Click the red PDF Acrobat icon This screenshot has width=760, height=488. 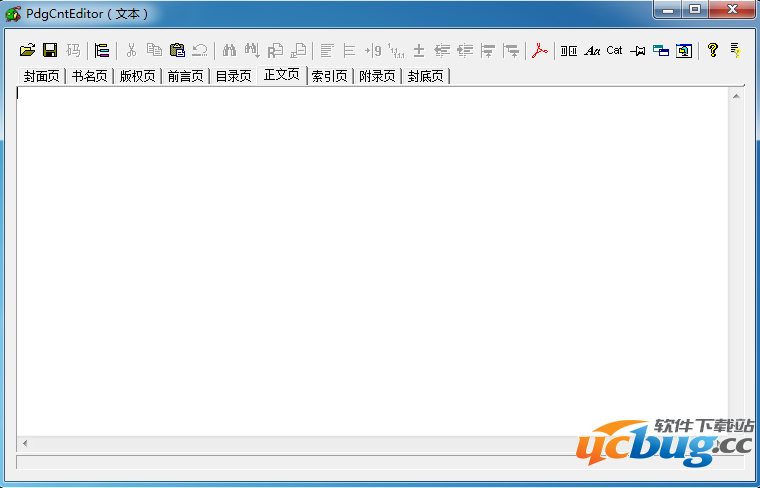(x=540, y=50)
